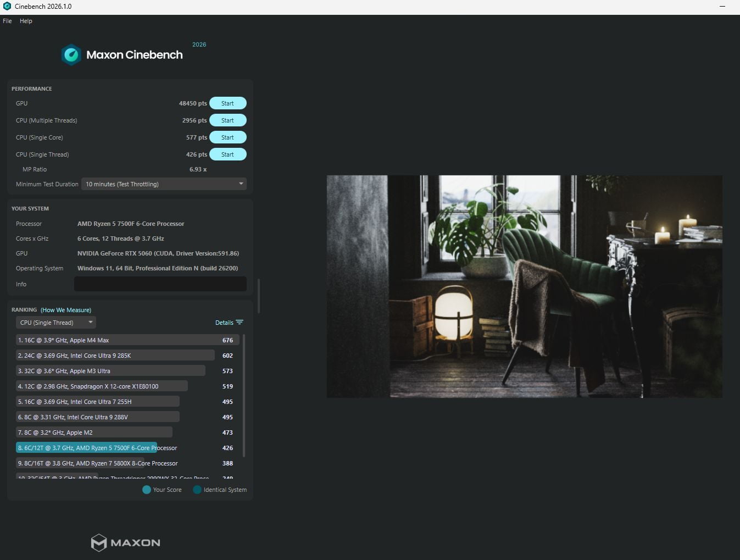Toggle ranking Details view
The width and height of the screenshot is (740, 560).
click(224, 323)
